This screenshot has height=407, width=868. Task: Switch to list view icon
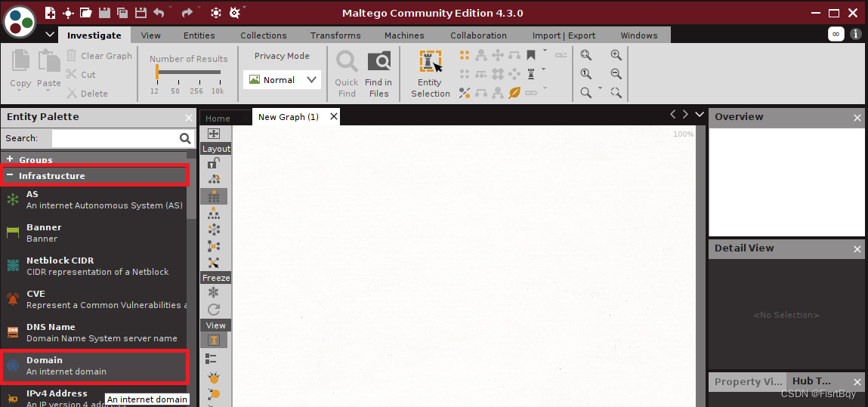coord(211,359)
